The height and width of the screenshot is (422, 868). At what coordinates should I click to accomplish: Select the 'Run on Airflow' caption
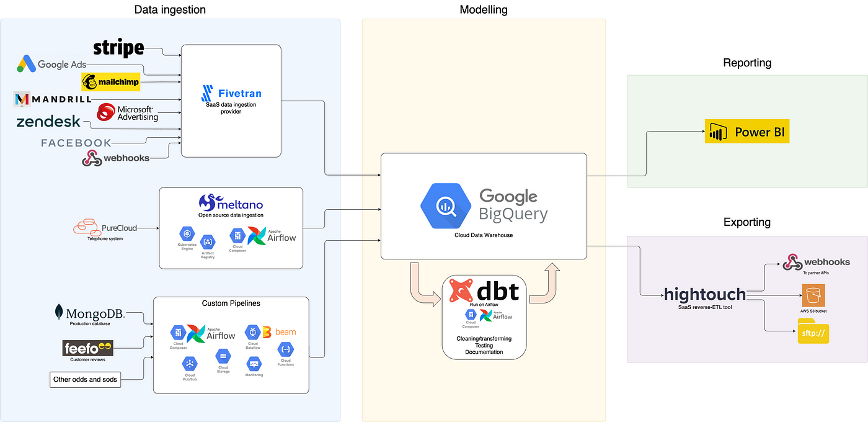coord(484,304)
